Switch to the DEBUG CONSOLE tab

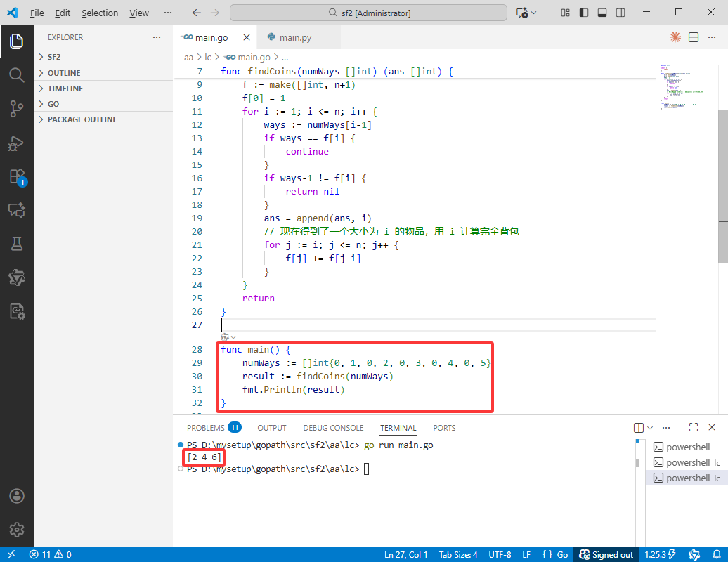[333, 427]
